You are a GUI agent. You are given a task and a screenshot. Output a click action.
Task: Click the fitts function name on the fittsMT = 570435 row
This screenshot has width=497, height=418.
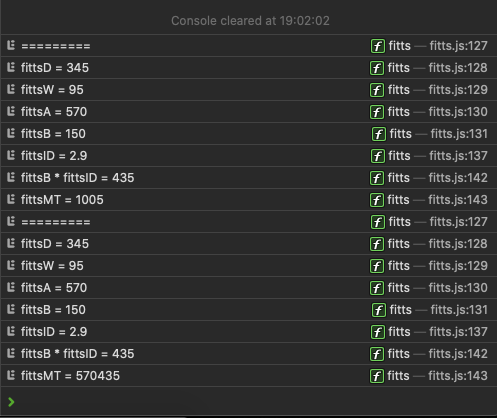point(398,376)
